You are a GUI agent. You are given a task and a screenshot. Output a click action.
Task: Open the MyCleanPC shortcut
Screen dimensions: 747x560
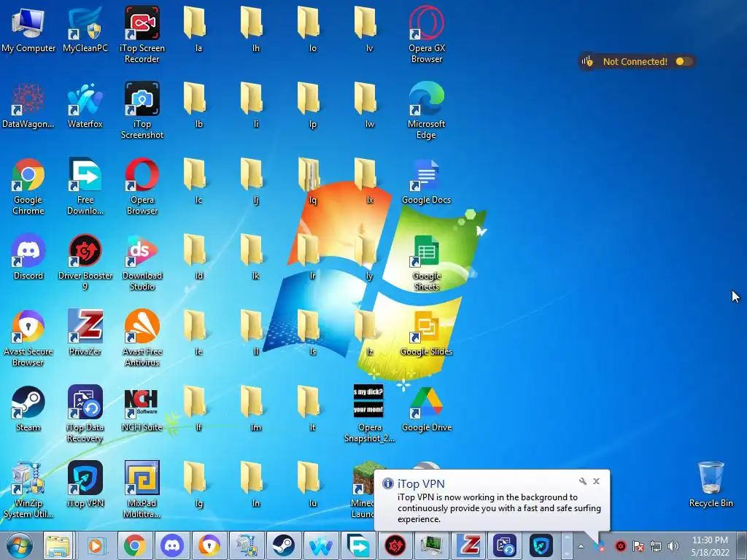85,29
